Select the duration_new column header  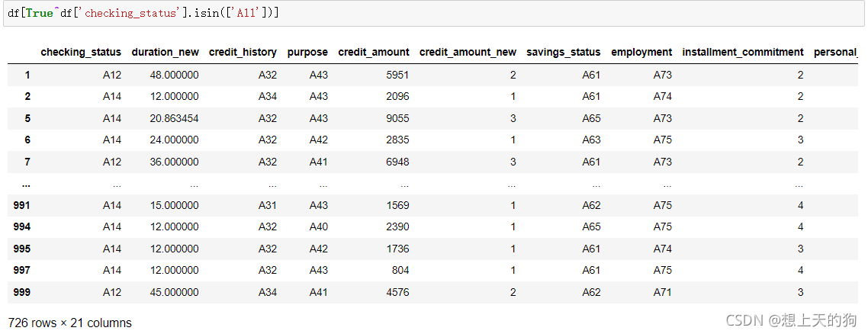(x=165, y=52)
